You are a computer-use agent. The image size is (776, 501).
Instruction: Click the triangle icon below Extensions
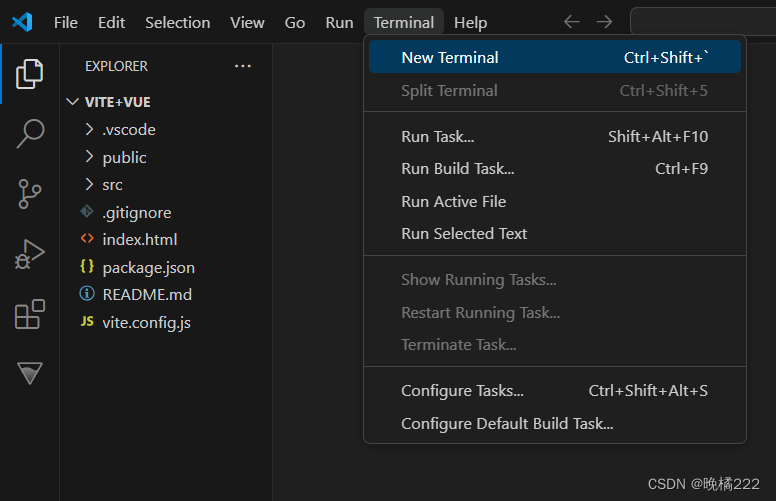(30, 374)
